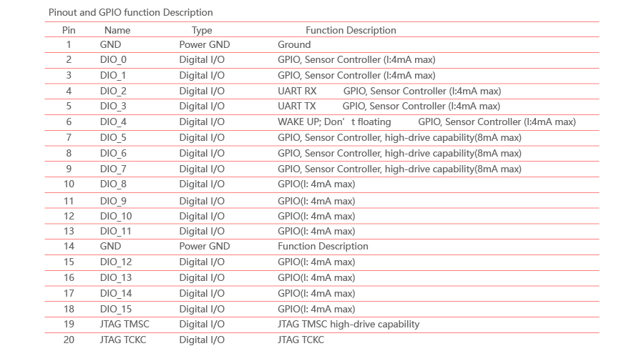Click the pin number 10 cell
Screen dimensions: 644x346
(x=69, y=184)
